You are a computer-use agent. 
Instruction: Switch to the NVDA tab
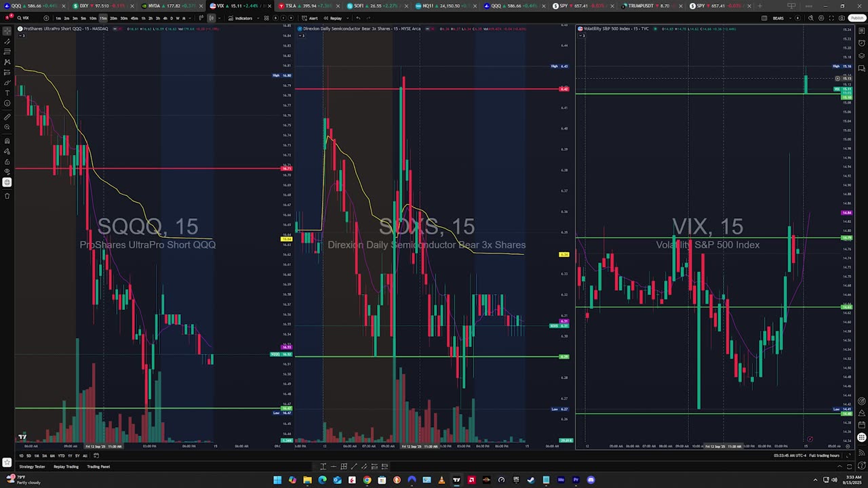171,6
